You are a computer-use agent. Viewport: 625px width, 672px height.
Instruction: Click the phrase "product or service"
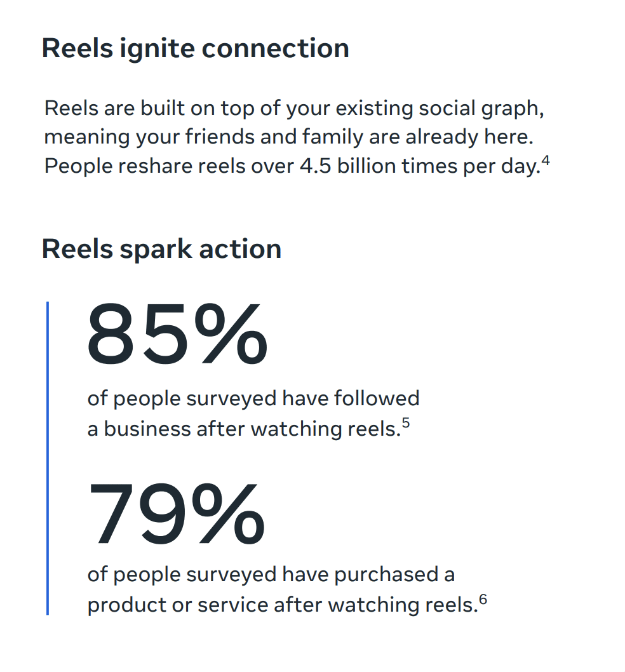click(178, 605)
